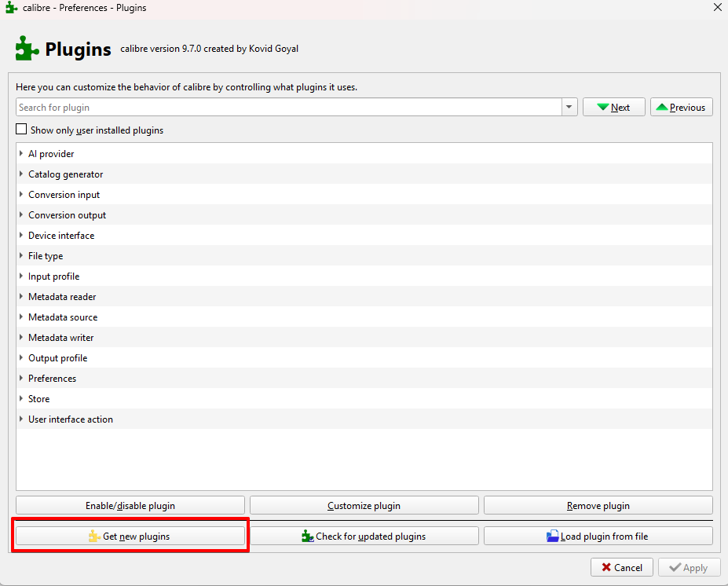
Task: Click the checkmark icon on Apply
Action: tap(675, 567)
